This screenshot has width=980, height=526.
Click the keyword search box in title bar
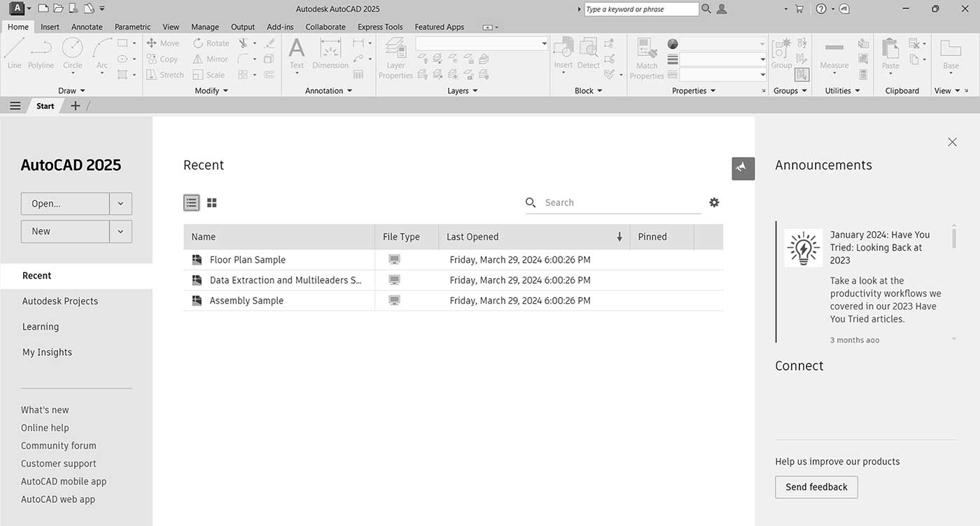pos(641,9)
